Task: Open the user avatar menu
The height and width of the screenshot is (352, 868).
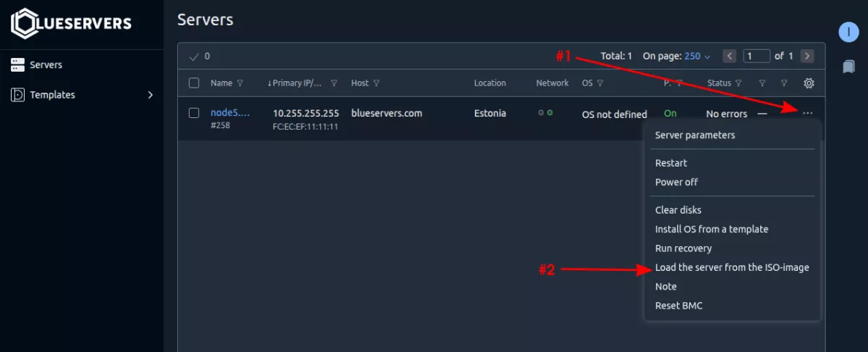Action: pyautogui.click(x=848, y=32)
